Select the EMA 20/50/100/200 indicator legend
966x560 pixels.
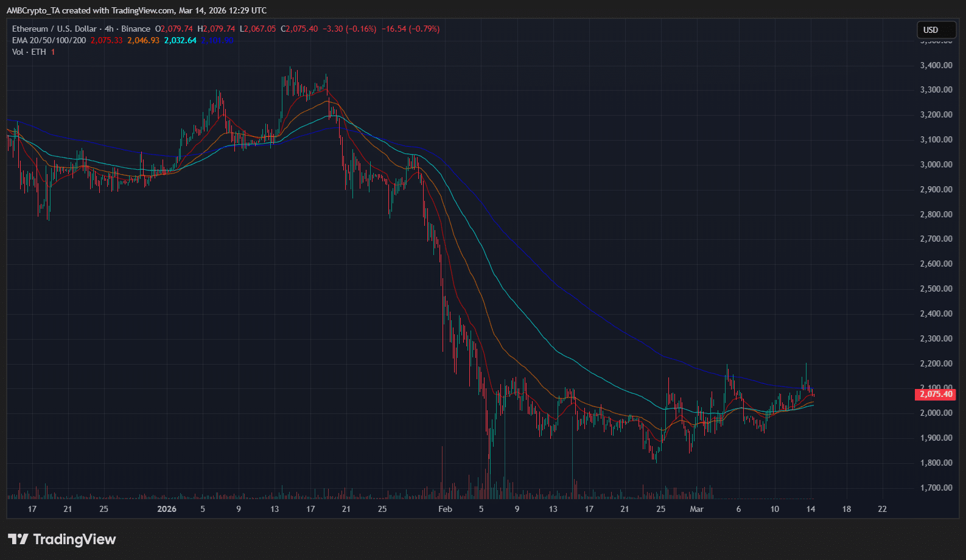(x=49, y=40)
